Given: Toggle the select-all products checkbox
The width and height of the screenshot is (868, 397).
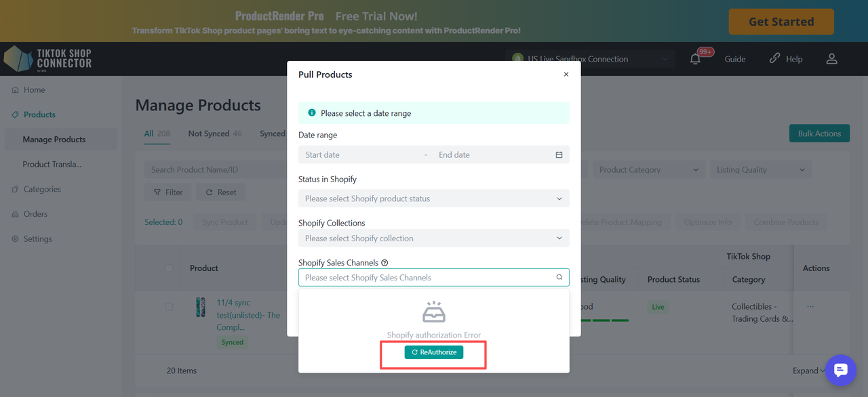Looking at the screenshot, I should pos(170,268).
